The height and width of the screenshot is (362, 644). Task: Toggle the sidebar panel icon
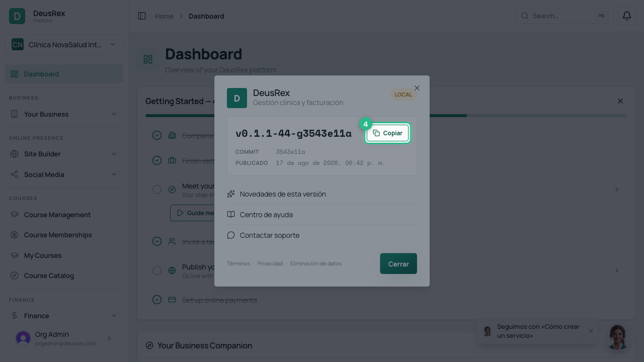click(142, 16)
